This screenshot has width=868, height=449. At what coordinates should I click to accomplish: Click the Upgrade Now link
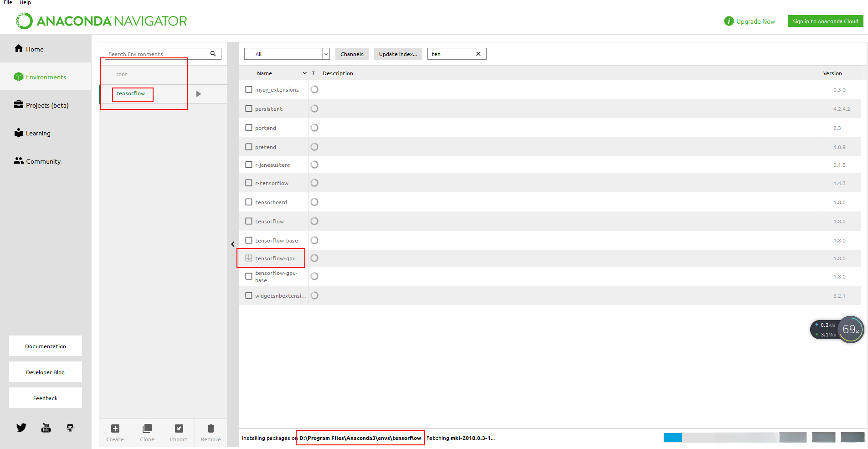click(755, 21)
